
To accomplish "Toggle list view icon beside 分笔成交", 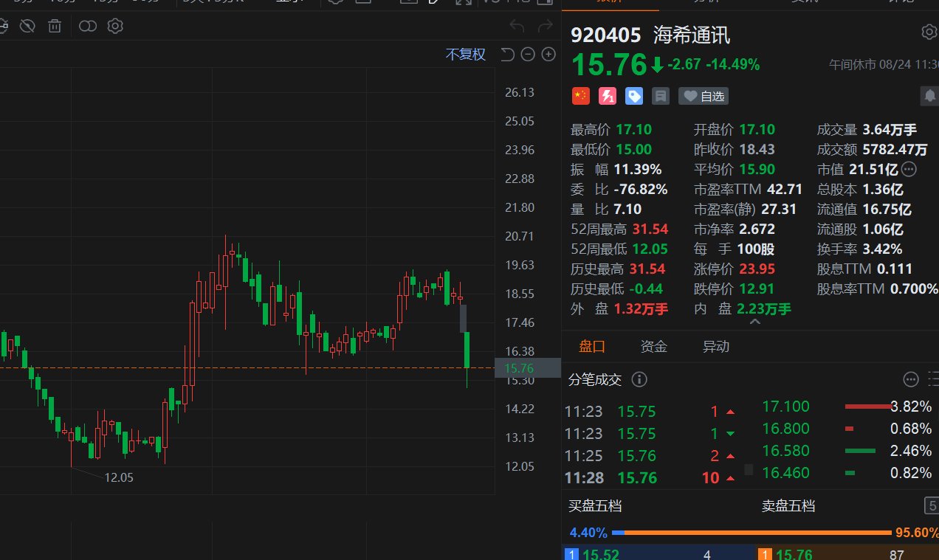I will coord(933,379).
